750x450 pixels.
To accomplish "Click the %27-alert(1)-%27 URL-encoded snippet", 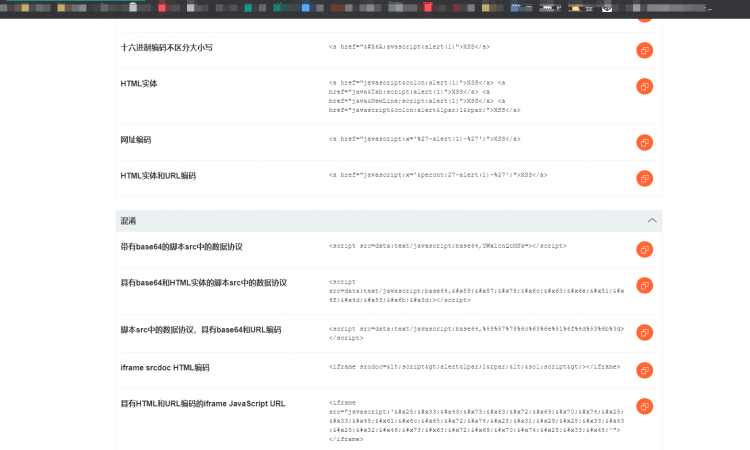I will 425,139.
